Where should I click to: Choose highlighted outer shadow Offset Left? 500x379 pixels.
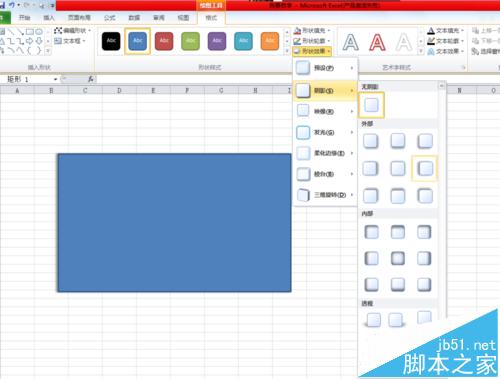[x=425, y=168]
